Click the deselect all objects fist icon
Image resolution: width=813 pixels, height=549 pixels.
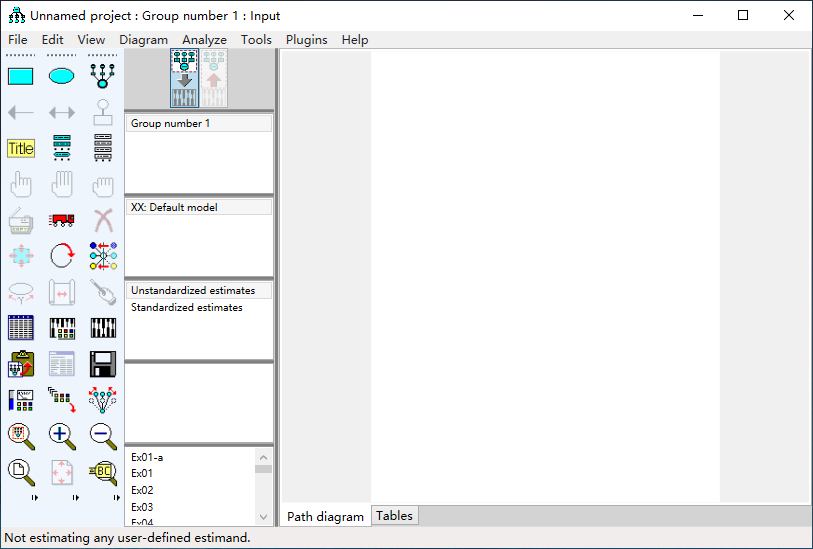(x=103, y=186)
